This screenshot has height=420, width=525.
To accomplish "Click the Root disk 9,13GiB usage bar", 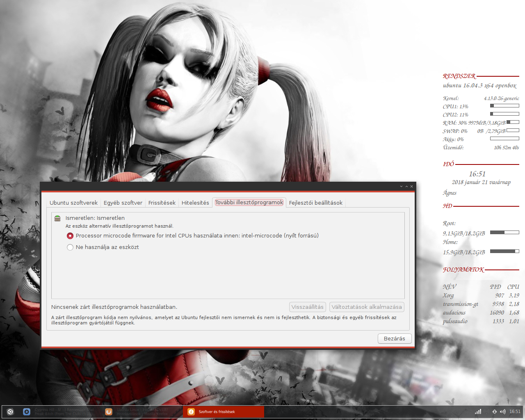I will [504, 233].
